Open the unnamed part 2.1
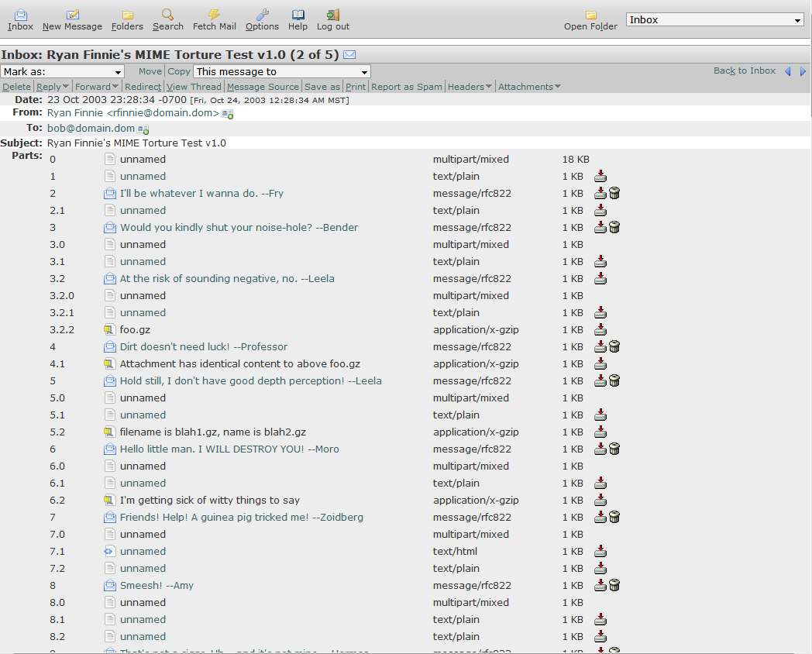 tap(143, 211)
